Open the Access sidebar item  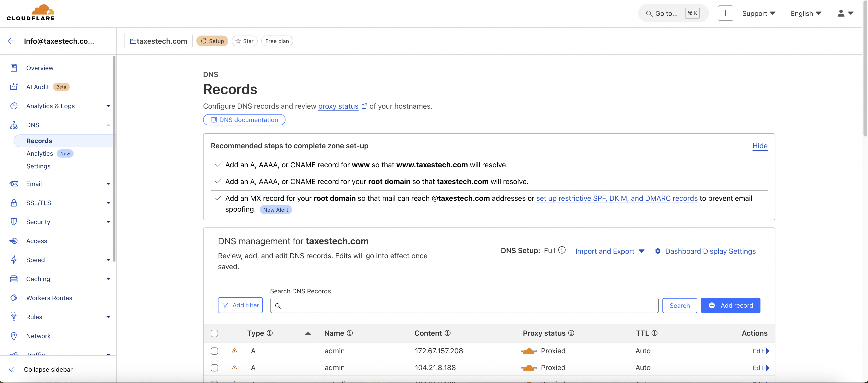point(37,241)
